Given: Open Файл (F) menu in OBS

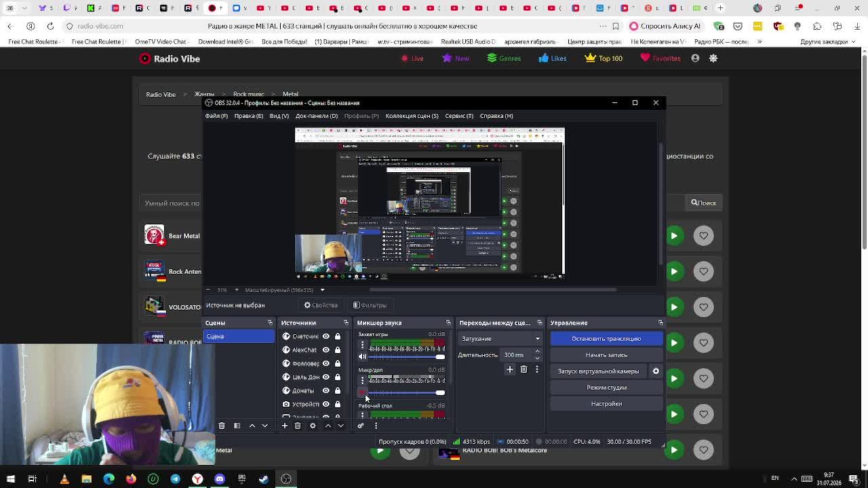Looking at the screenshot, I should pos(216,116).
